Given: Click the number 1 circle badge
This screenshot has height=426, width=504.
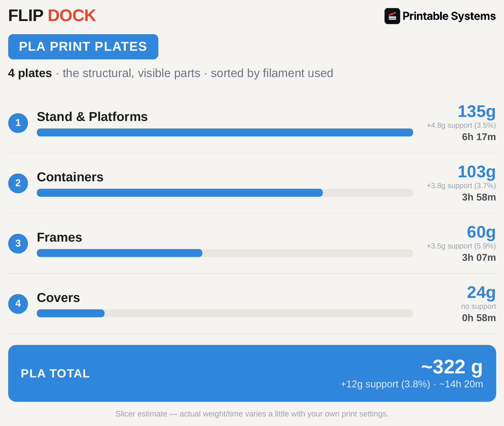Looking at the screenshot, I should (18, 123).
